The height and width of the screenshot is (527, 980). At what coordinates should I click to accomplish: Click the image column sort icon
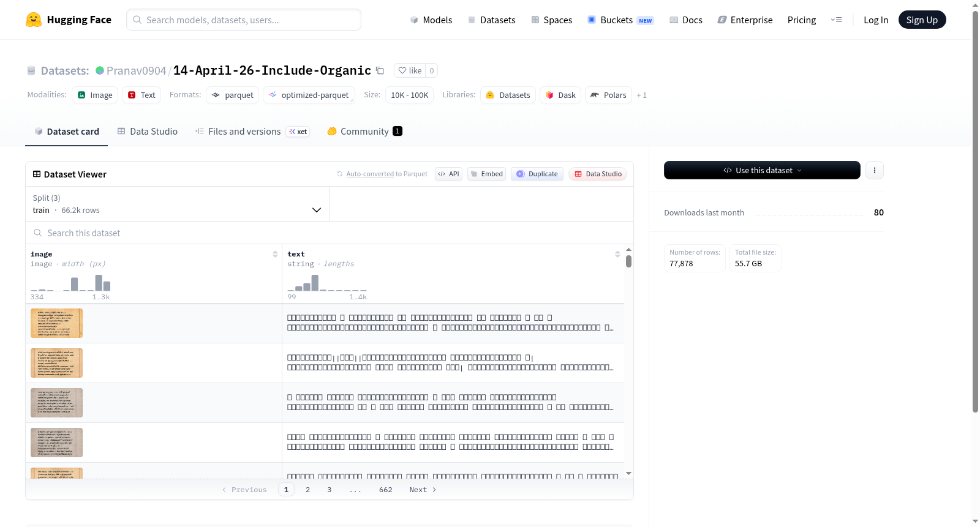[275, 254]
